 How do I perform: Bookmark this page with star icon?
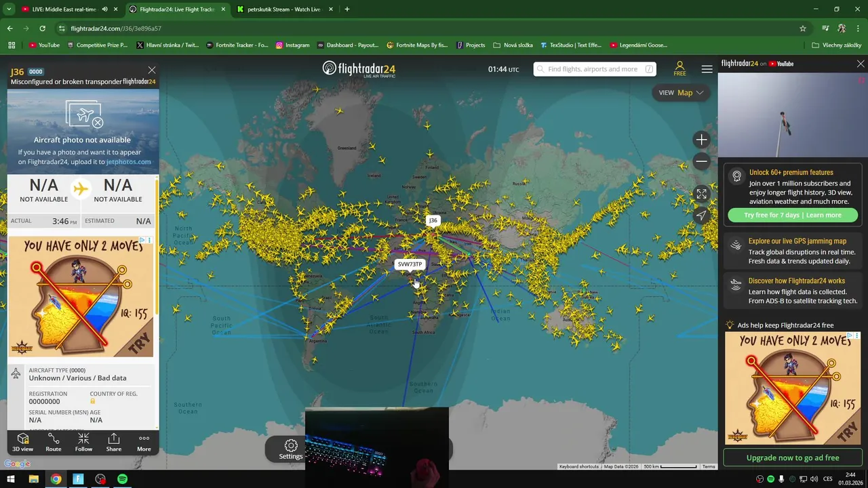point(803,28)
